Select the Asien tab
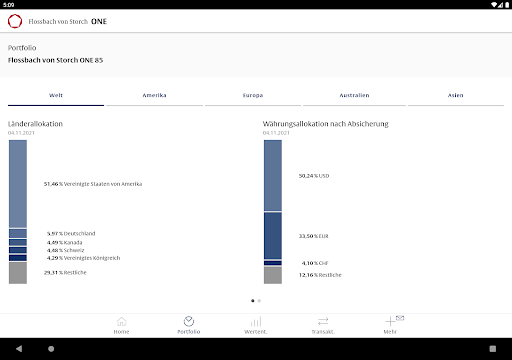This screenshot has height=360, width=512. click(456, 95)
